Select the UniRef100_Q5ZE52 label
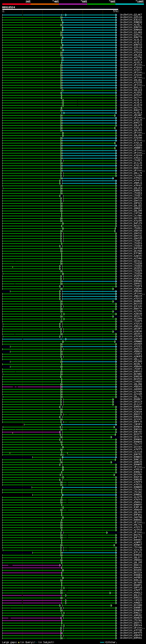The width and height of the screenshot is (146, 644). [131, 268]
